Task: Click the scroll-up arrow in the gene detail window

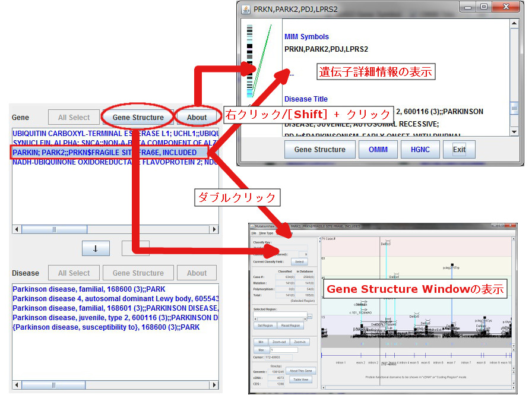Action: click(515, 24)
